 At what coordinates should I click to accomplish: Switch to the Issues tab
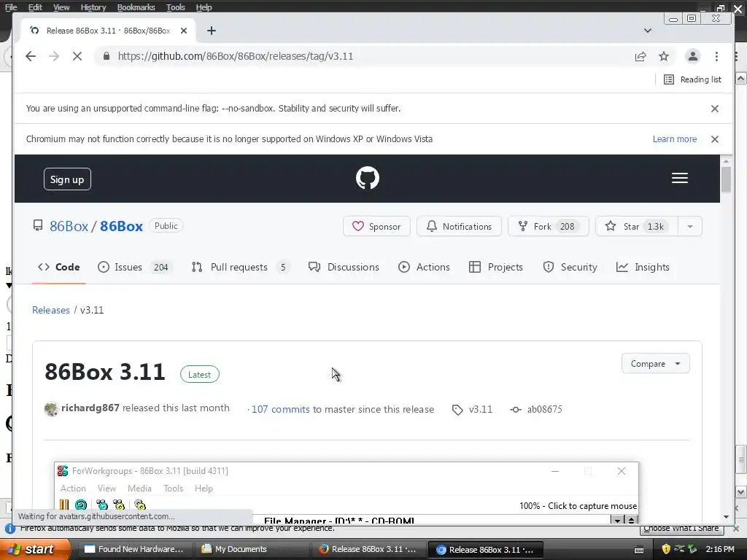tap(134, 267)
